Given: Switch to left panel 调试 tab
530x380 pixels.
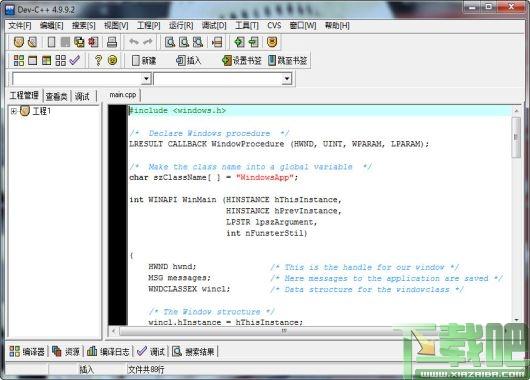Looking at the screenshot, I should [x=82, y=96].
